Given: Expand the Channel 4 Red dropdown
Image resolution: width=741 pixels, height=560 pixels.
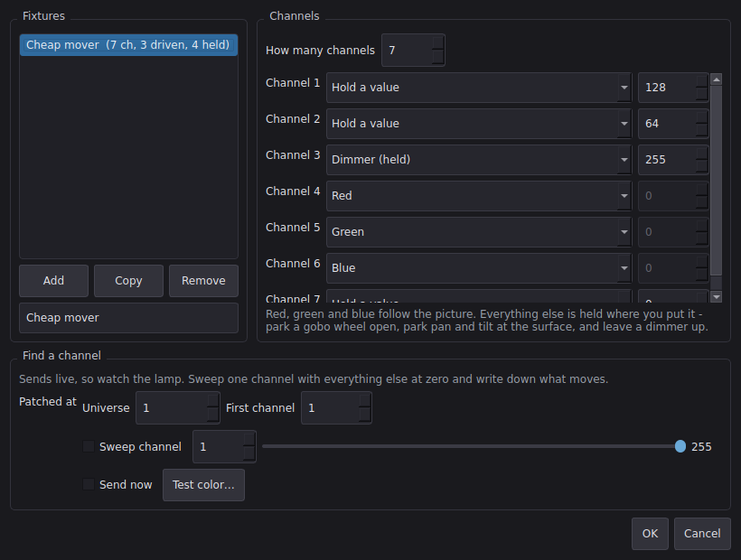Looking at the screenshot, I should pyautogui.click(x=479, y=196).
